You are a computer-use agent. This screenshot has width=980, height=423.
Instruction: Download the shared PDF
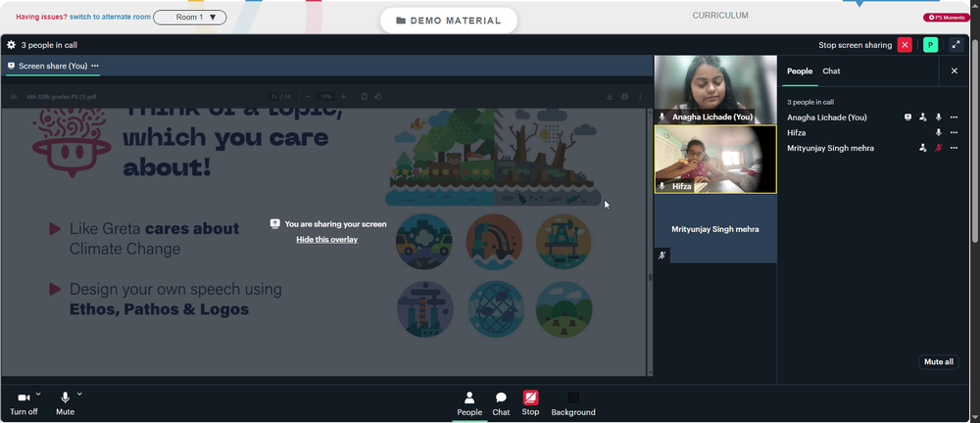tap(610, 97)
